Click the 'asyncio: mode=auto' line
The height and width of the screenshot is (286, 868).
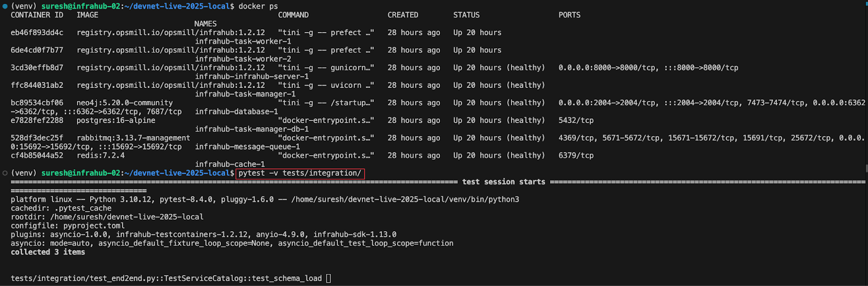[232, 243]
